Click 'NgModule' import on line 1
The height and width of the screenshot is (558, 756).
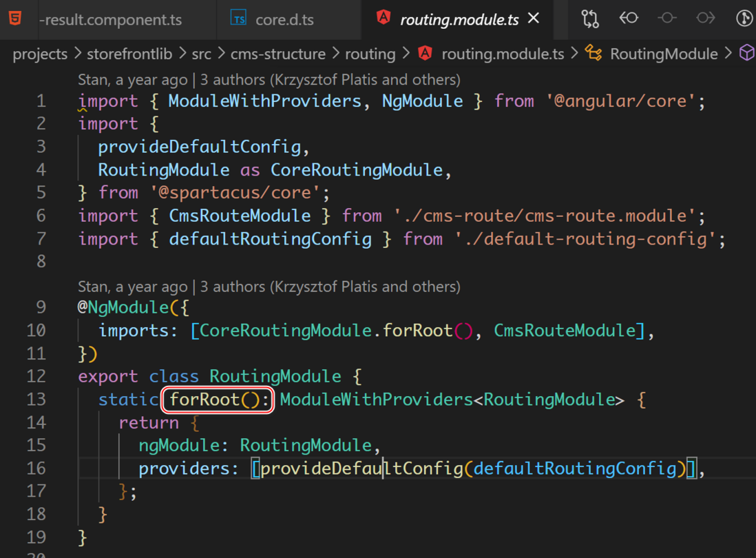coord(422,101)
